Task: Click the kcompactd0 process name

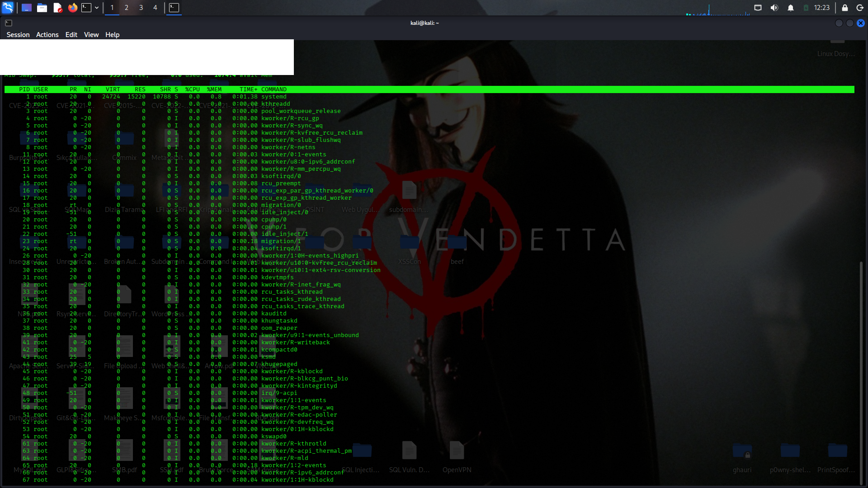Action: coord(279,350)
